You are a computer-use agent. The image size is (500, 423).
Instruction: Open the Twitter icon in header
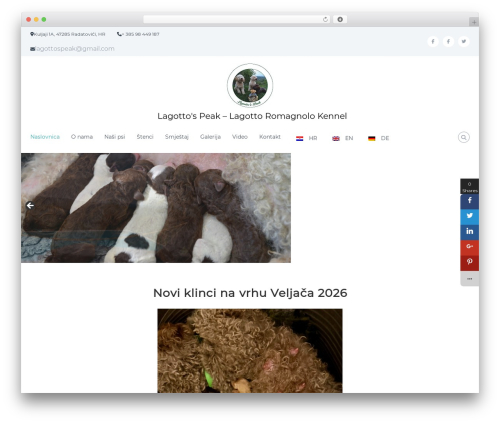pos(464,42)
